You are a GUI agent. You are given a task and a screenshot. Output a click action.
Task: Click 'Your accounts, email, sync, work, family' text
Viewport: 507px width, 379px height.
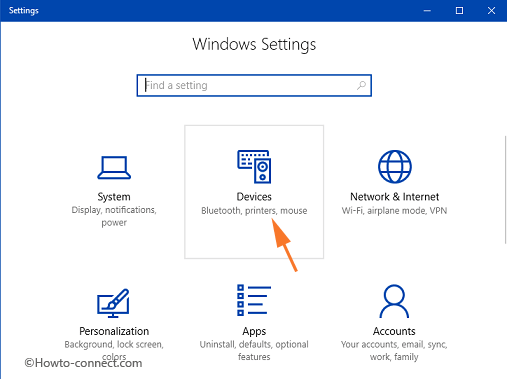point(394,350)
